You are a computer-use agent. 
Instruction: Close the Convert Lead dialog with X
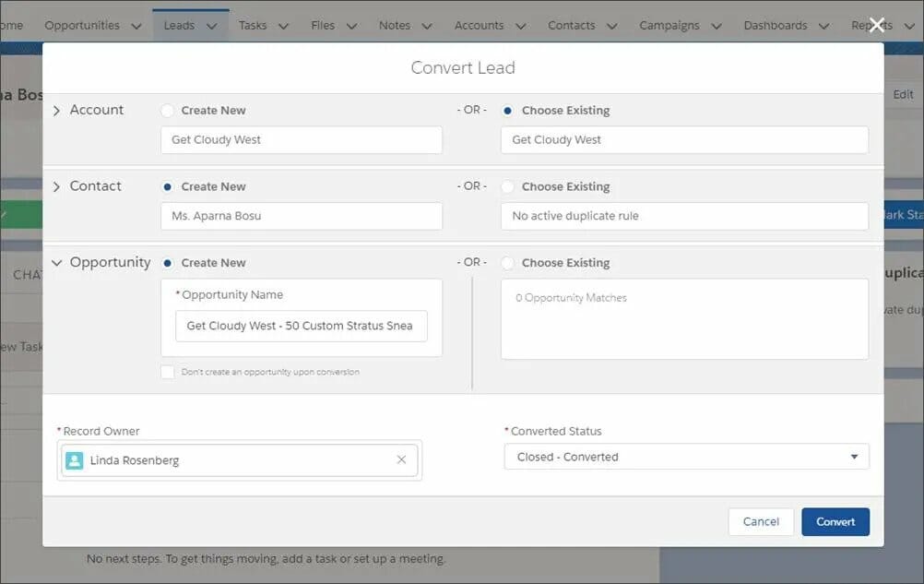pos(877,25)
